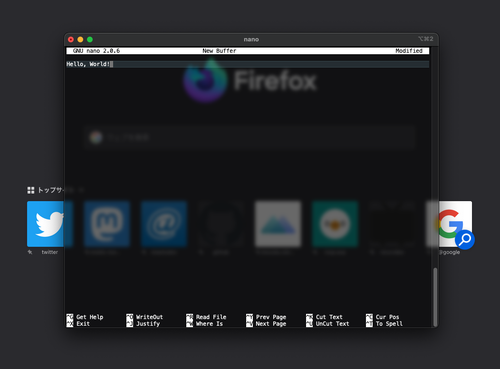This screenshot has height=369, width=500.
Task: Click the magnifier badge on the Google tile
Action: coord(465,239)
